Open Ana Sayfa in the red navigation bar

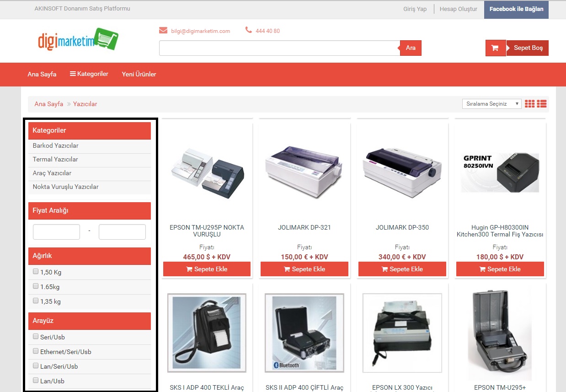click(42, 74)
